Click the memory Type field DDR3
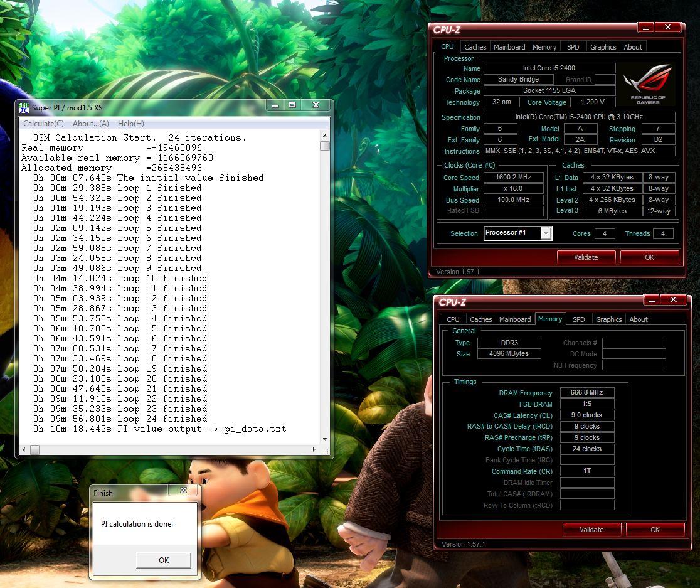This screenshot has height=588, width=700. coord(509,343)
